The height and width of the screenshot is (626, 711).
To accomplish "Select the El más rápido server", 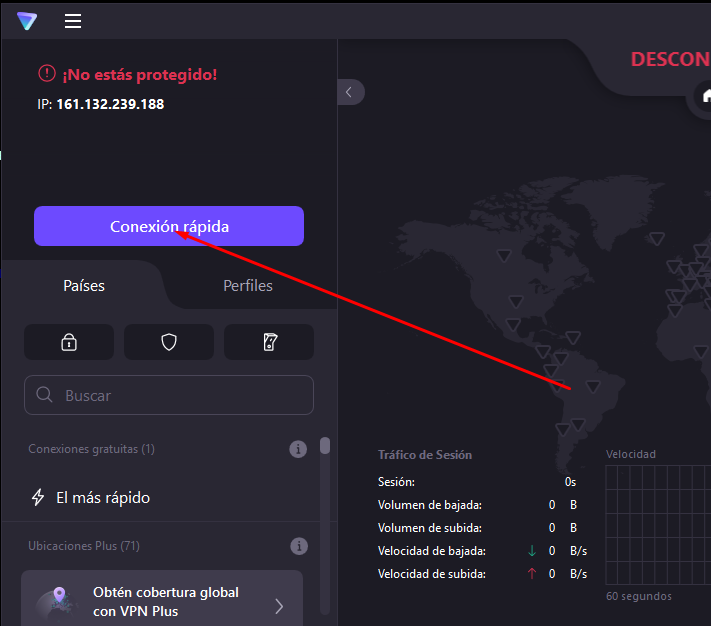I will click(103, 497).
